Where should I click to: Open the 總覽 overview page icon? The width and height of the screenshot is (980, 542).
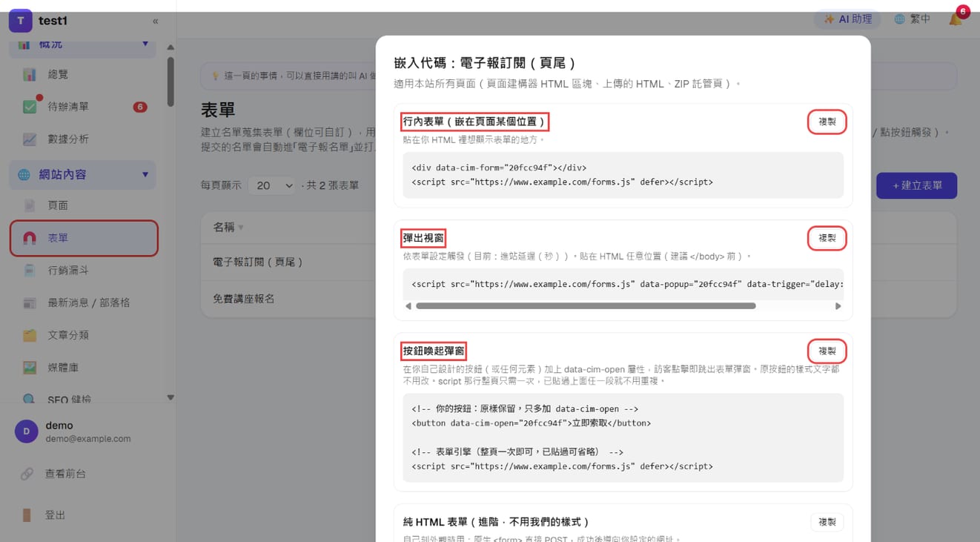[x=30, y=74]
